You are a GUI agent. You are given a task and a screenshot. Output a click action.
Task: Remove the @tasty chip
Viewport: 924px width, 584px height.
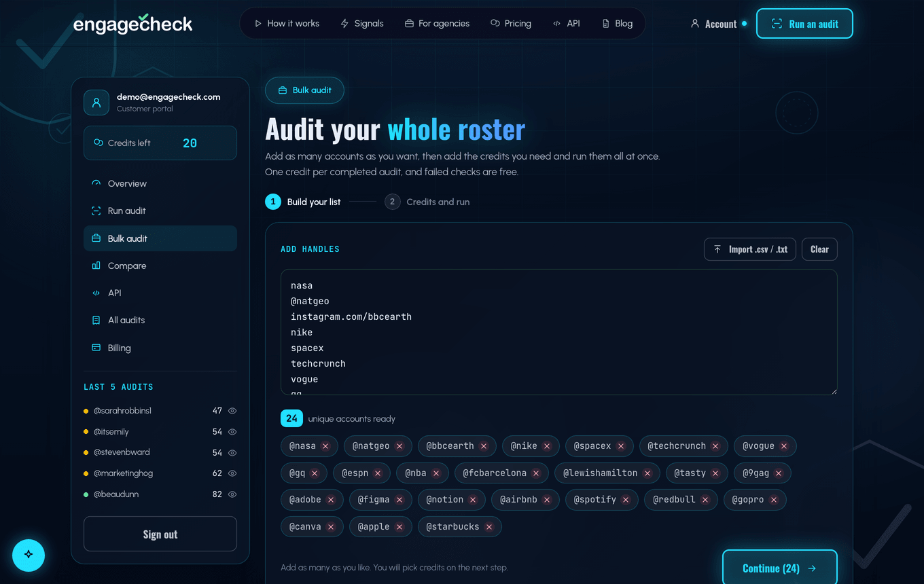tap(715, 473)
